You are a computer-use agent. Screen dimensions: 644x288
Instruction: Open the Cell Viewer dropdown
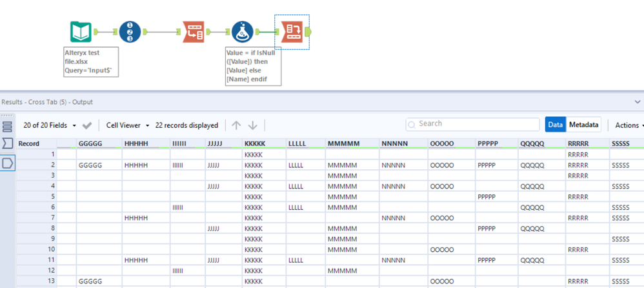click(127, 125)
